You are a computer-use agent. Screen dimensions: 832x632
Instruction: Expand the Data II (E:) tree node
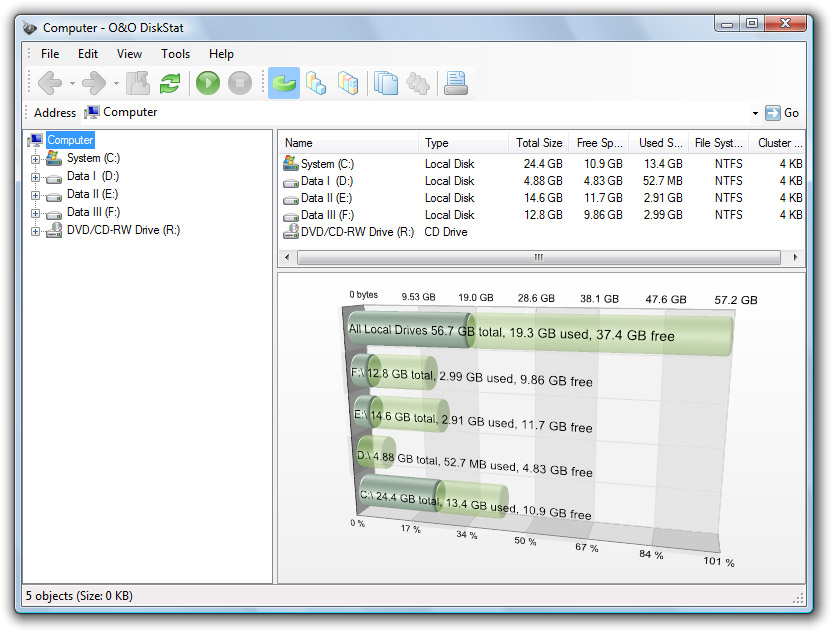[35, 195]
